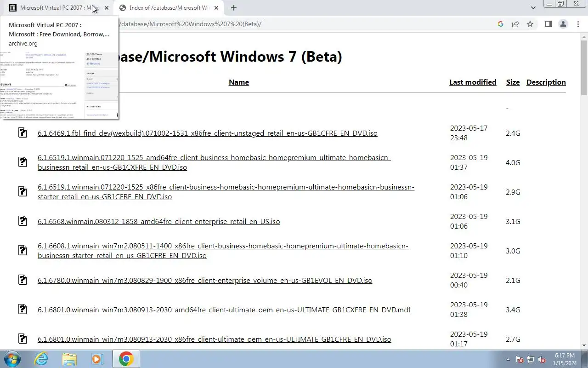
Task: Click the muted volume tray icon
Action: (x=542, y=359)
